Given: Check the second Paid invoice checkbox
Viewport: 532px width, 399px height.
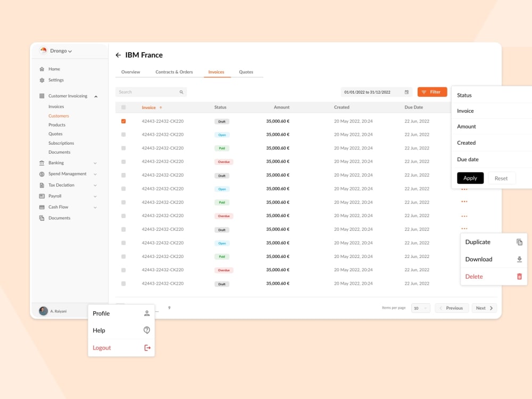Looking at the screenshot, I should point(123,202).
